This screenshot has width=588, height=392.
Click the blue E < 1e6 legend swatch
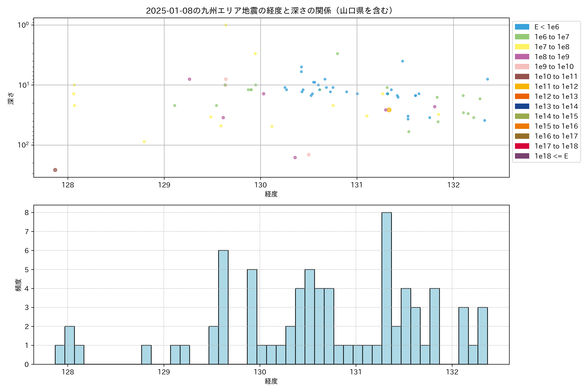522,27
